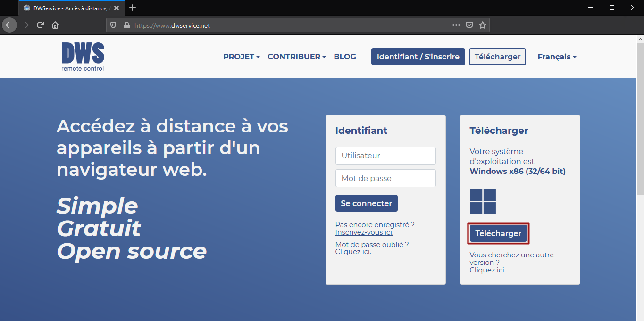View site security padlock info
The image size is (644, 321).
127,25
